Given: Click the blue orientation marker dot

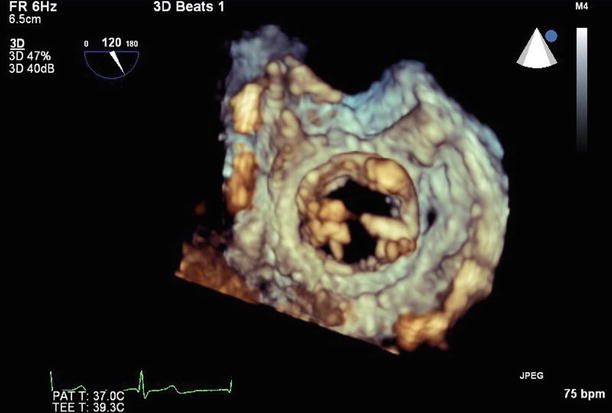Looking at the screenshot, I should point(551,37).
